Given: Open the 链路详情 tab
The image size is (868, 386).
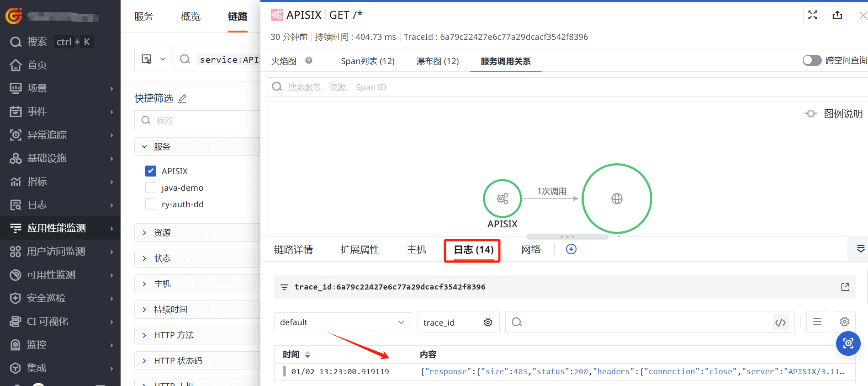Looking at the screenshot, I should click(293, 250).
